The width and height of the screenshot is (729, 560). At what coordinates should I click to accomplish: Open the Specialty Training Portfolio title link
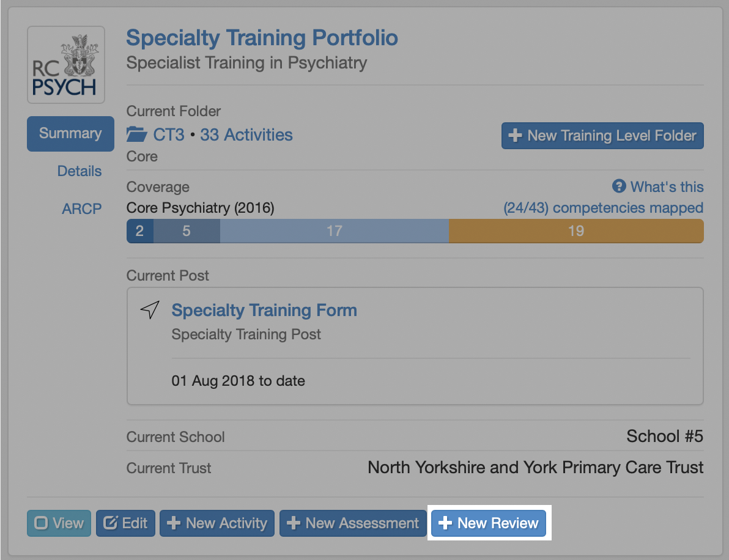pos(262,38)
